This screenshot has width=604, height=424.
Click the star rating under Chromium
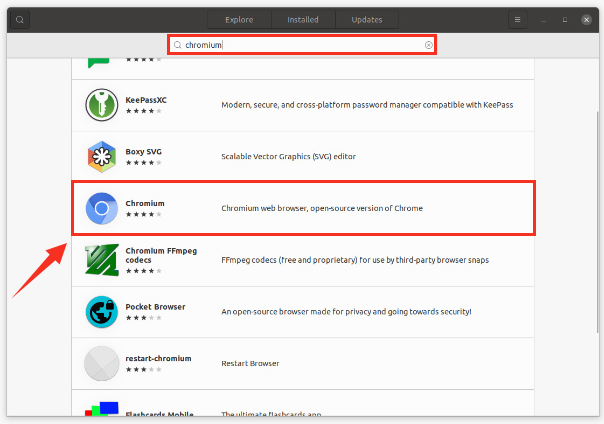[144, 214]
